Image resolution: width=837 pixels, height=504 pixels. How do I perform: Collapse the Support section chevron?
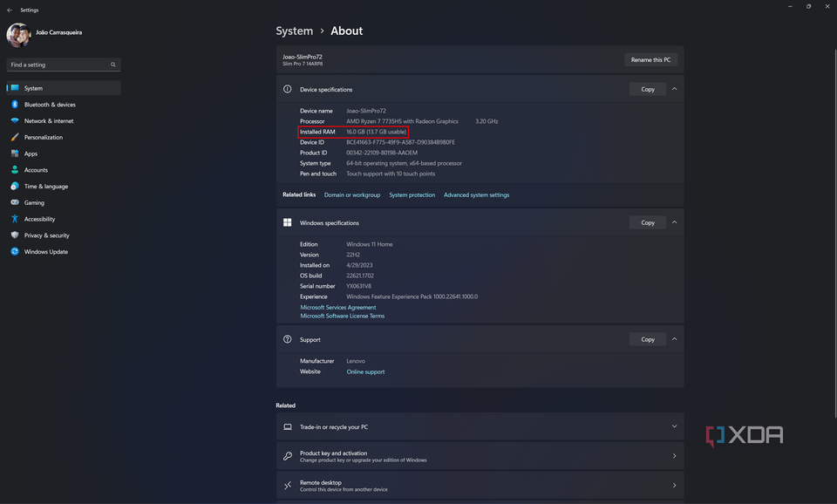coord(674,339)
